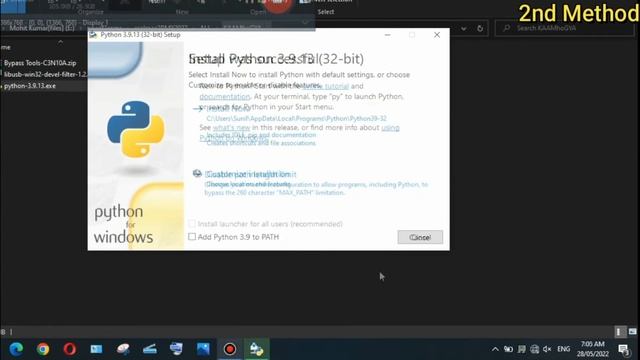Open Opera browser from the taskbar
The image size is (640, 360).
69,349
